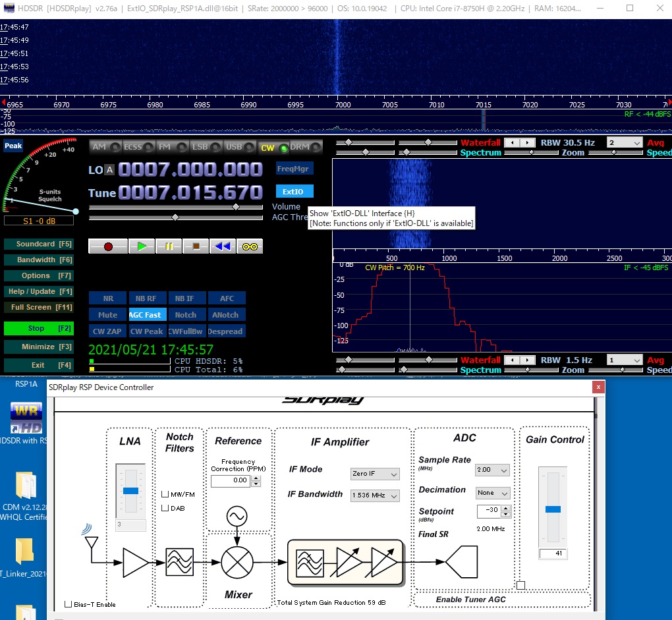Screen dimensions: 672x620
Task: Toggle the Notch filter button
Action: [186, 314]
